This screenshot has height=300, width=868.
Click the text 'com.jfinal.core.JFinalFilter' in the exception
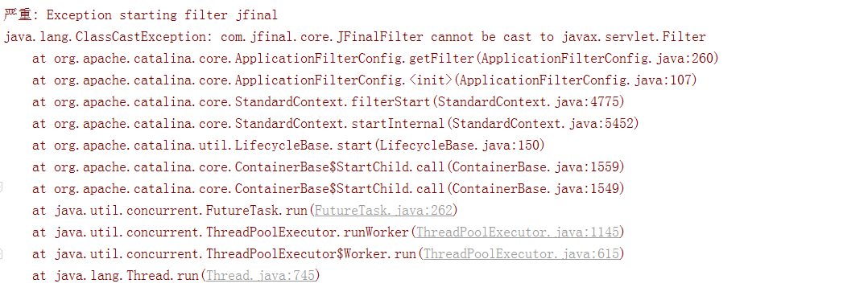point(321,37)
